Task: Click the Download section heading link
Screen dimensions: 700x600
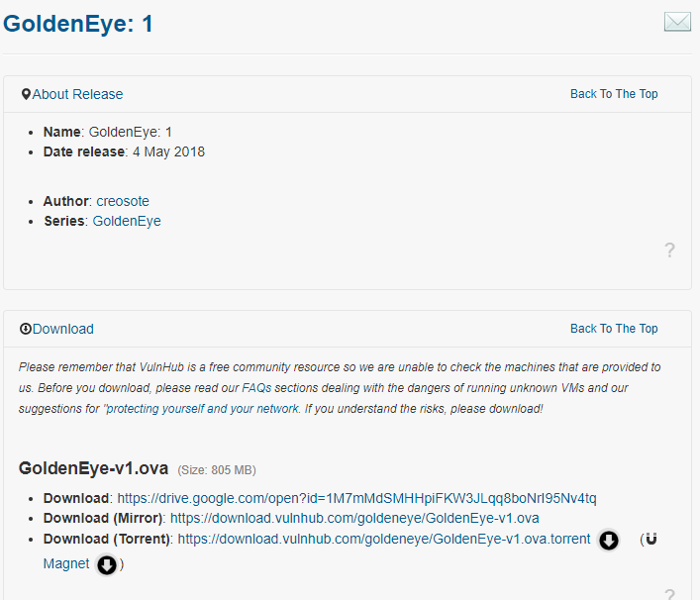Action: pos(62,329)
